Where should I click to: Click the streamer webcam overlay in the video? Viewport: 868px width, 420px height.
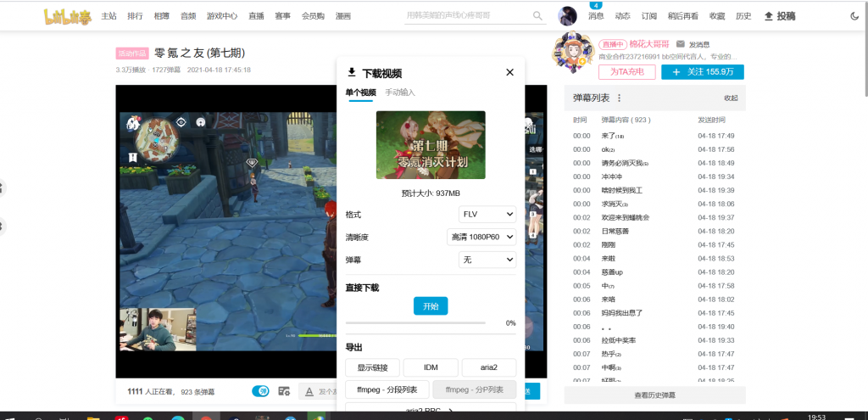pyautogui.click(x=158, y=329)
